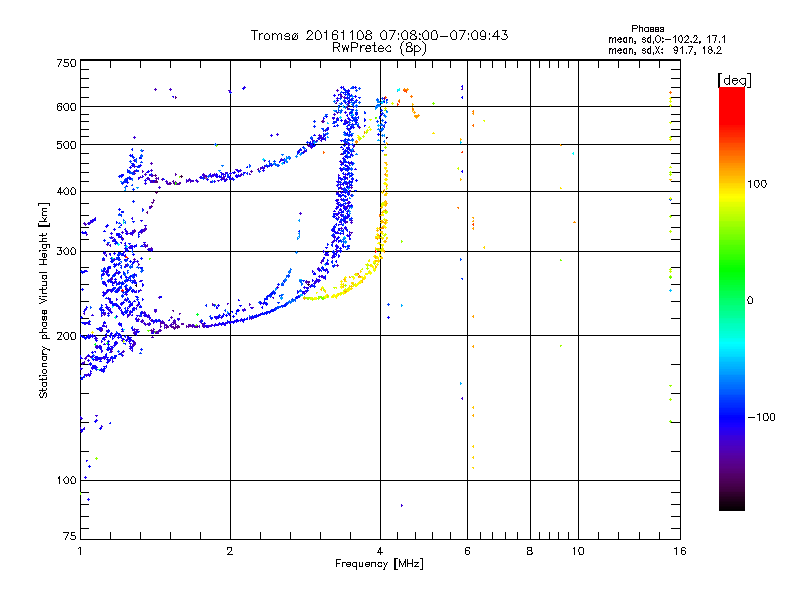This screenshot has height=600, width=800.
Task: Click the "mean, sd,X: 91.7, 18.2" statistic line
Action: pos(665,50)
